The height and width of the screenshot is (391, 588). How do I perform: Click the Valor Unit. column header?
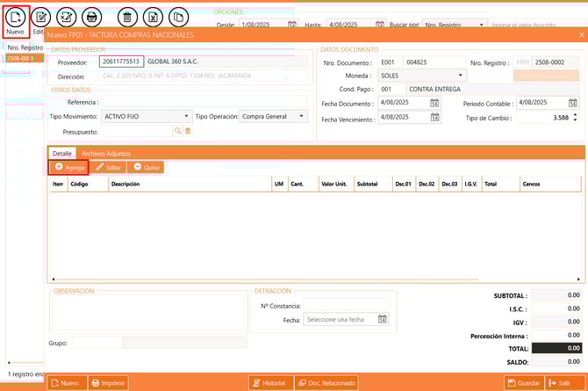(336, 184)
